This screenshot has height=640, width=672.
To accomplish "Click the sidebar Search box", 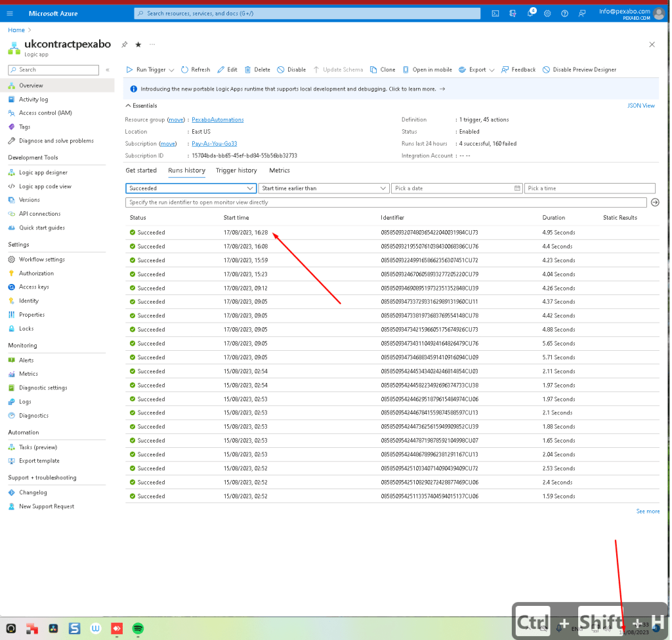I will pos(54,70).
